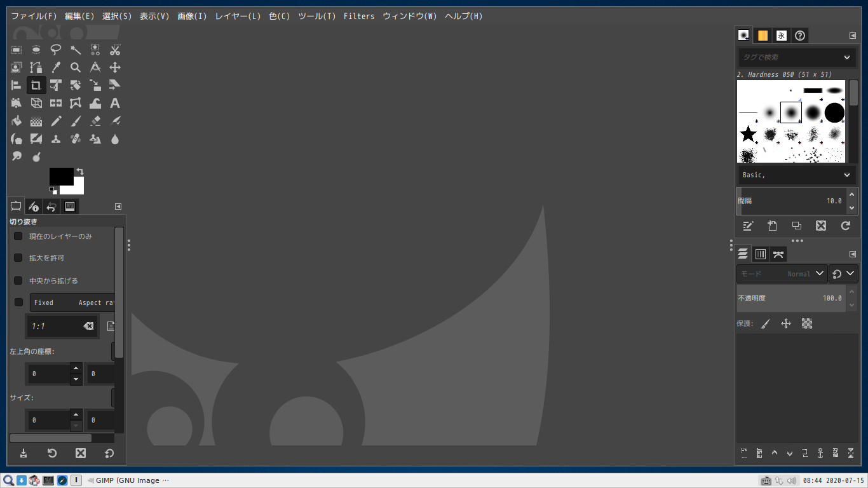Open the brush tag search dropdown arrow

click(847, 57)
